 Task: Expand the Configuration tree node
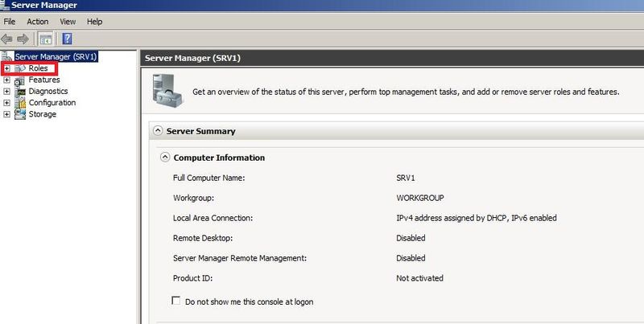7,103
